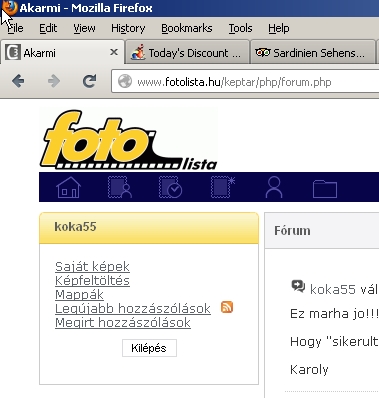Open the user profile person icon
Screen dimensions: 379x398
click(274, 187)
